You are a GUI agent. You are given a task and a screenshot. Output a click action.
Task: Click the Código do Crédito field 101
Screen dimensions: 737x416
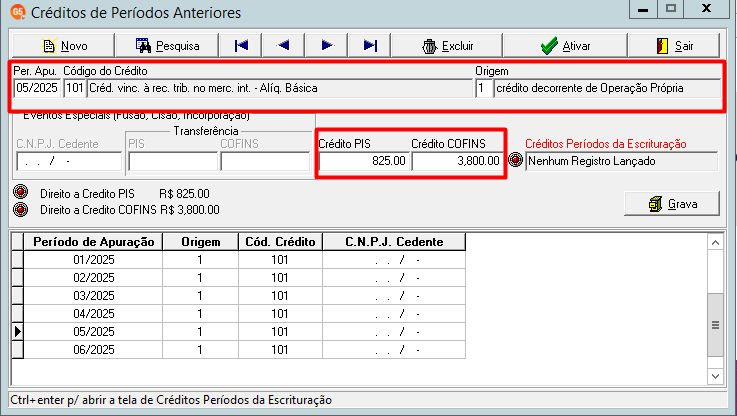point(75,88)
